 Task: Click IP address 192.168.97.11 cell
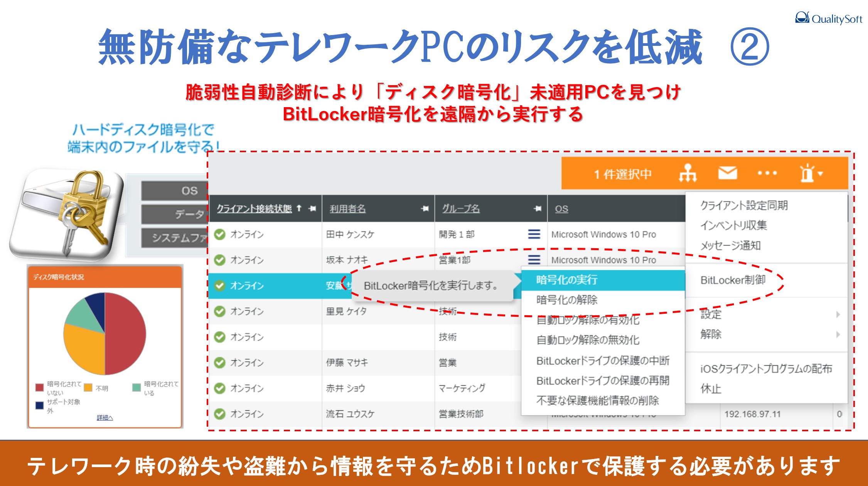click(x=752, y=414)
